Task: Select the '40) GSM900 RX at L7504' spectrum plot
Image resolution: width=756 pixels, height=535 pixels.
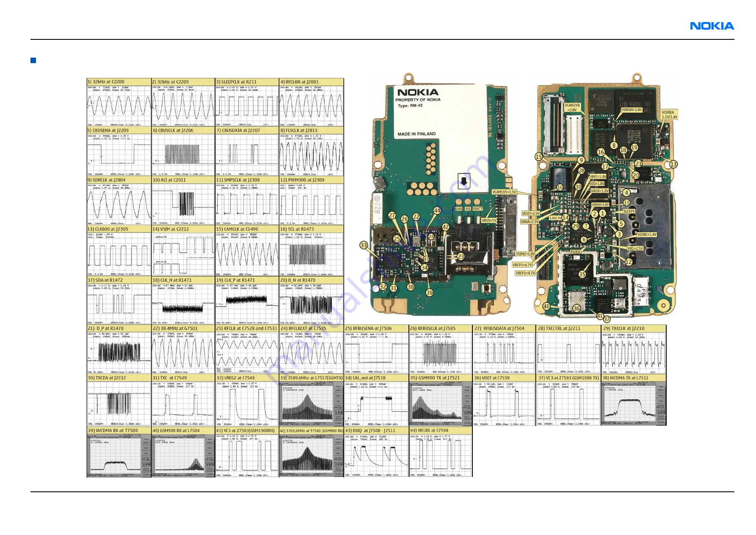Action: [x=183, y=455]
